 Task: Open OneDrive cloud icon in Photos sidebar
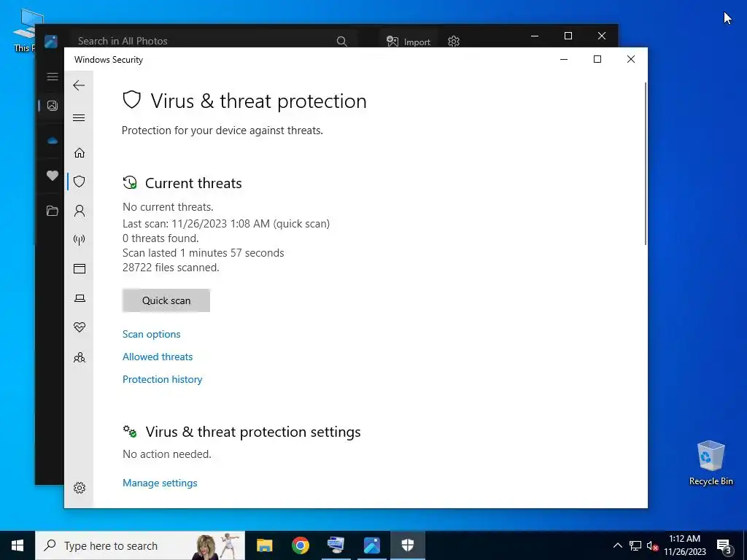pyautogui.click(x=53, y=141)
